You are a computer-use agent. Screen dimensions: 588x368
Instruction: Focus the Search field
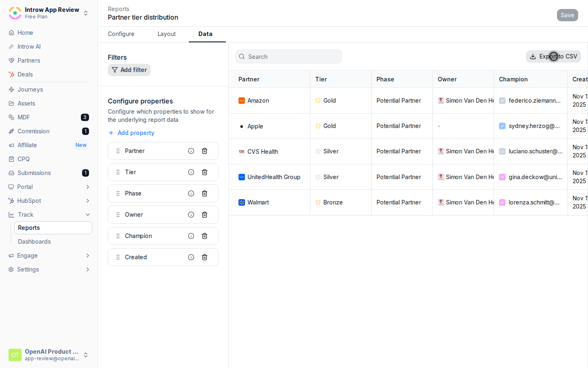pyautogui.click(x=289, y=56)
